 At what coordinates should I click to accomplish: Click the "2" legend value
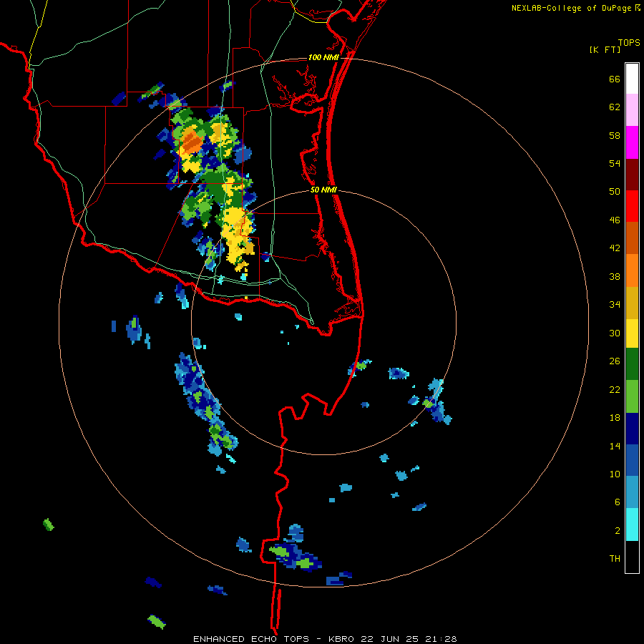pos(618,531)
